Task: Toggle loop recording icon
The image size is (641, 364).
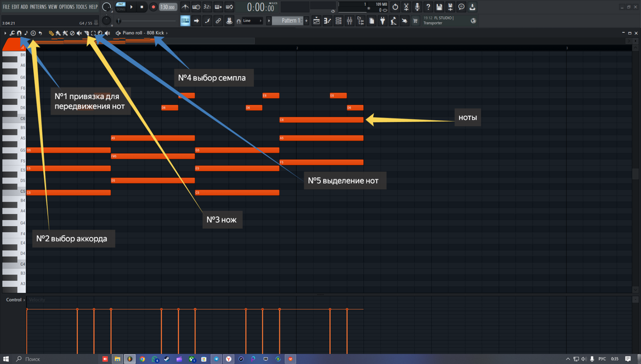Action: coord(229,7)
